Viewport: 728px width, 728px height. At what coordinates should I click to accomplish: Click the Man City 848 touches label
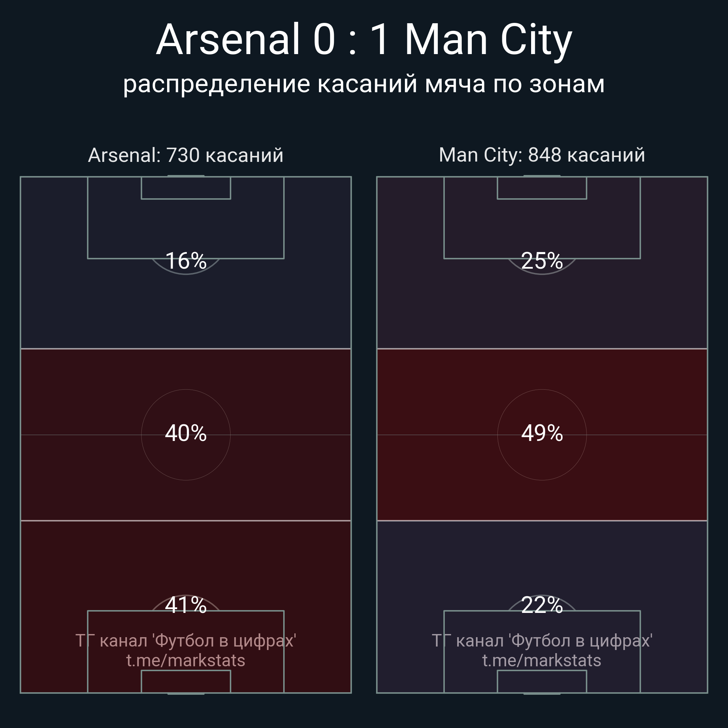542,155
